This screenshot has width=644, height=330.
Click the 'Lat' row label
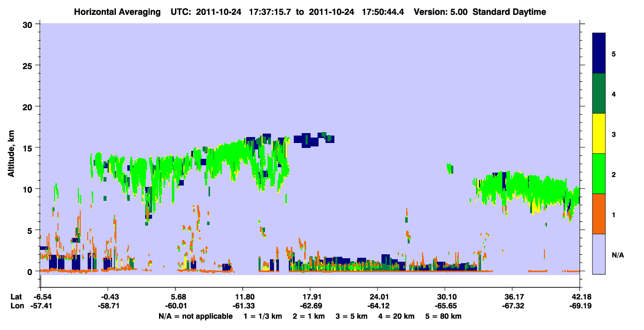coord(16,297)
